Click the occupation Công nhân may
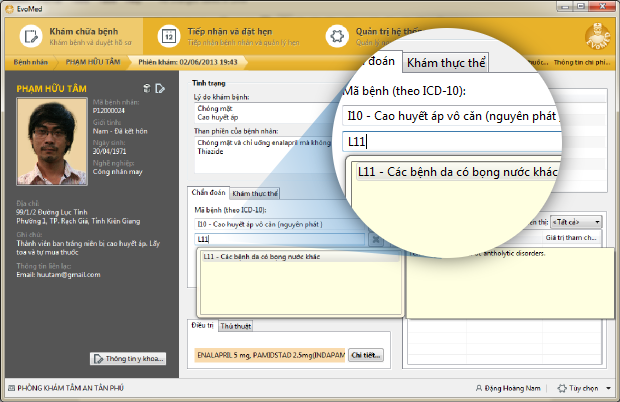 click(117, 172)
